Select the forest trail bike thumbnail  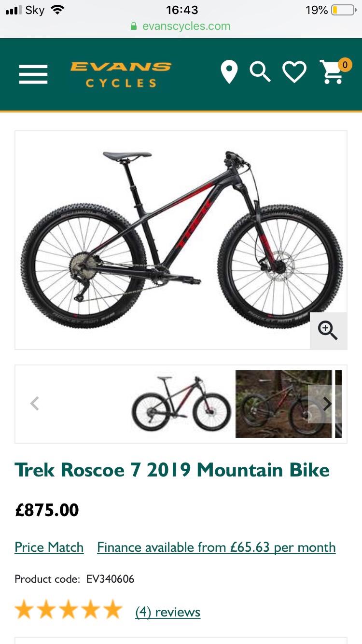284,404
